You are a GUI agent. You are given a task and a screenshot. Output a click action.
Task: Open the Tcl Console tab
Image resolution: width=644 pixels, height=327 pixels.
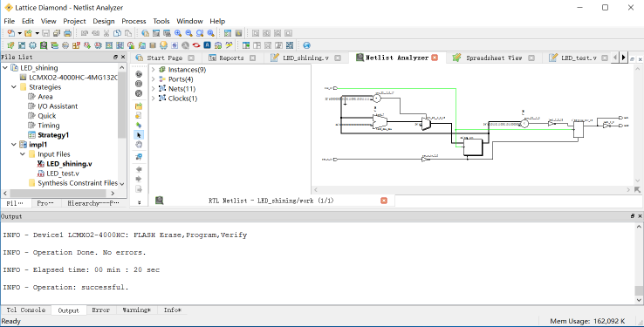[26, 310]
